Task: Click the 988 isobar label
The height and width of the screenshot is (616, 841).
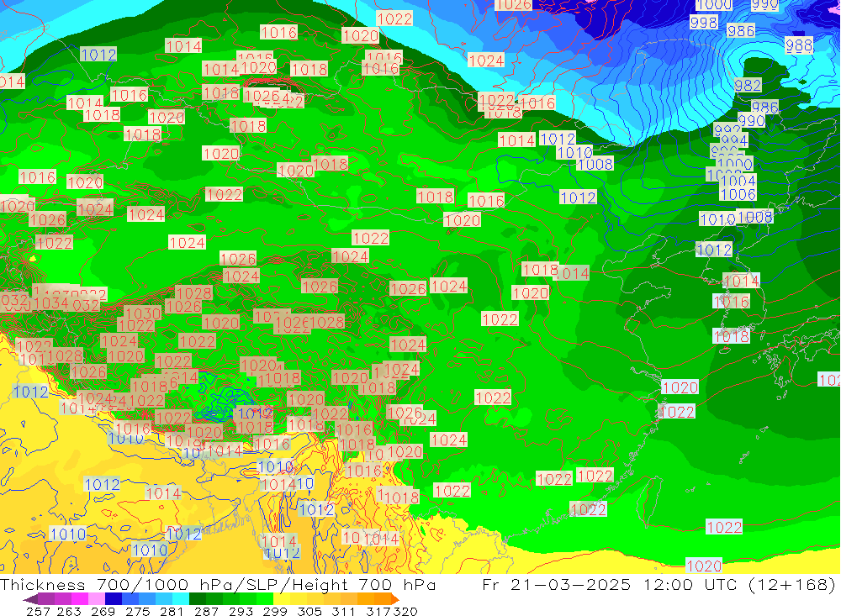Action: (x=799, y=45)
